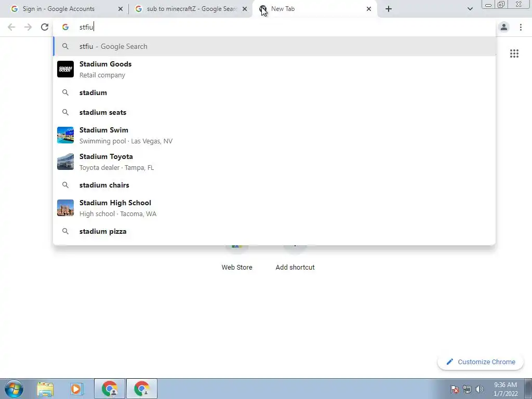Switch to second Chrome taskbar window
Image resolution: width=532 pixels, height=399 pixels.
click(142, 389)
